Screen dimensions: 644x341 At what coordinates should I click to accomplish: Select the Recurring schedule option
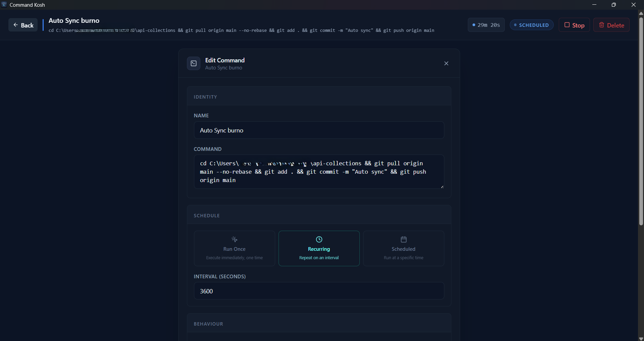point(319,248)
